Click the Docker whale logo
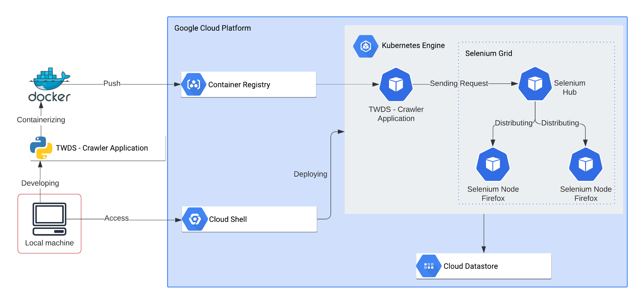This screenshot has width=644, height=304. pyautogui.click(x=50, y=79)
